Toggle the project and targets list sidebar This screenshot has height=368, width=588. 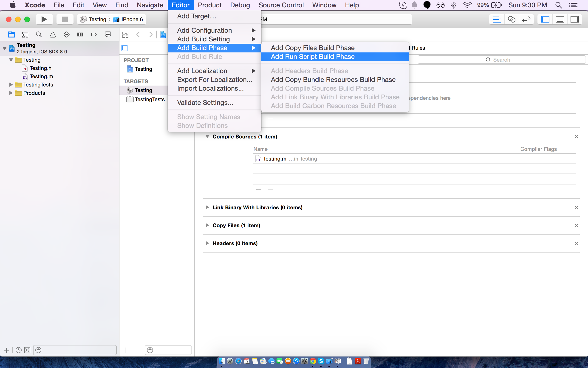(x=124, y=48)
